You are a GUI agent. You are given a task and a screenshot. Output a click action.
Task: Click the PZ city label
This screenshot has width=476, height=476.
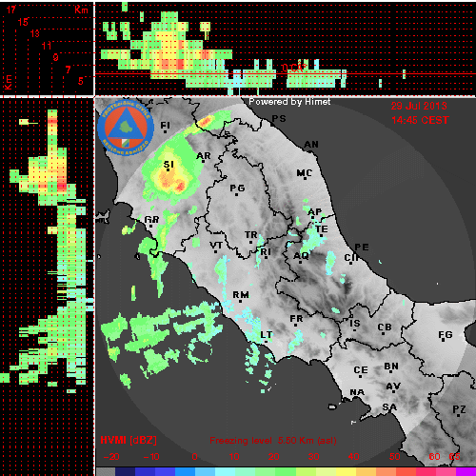point(459,409)
